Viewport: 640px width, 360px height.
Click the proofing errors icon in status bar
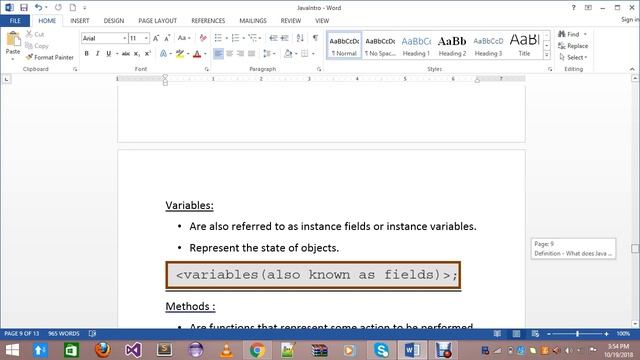tap(92, 333)
